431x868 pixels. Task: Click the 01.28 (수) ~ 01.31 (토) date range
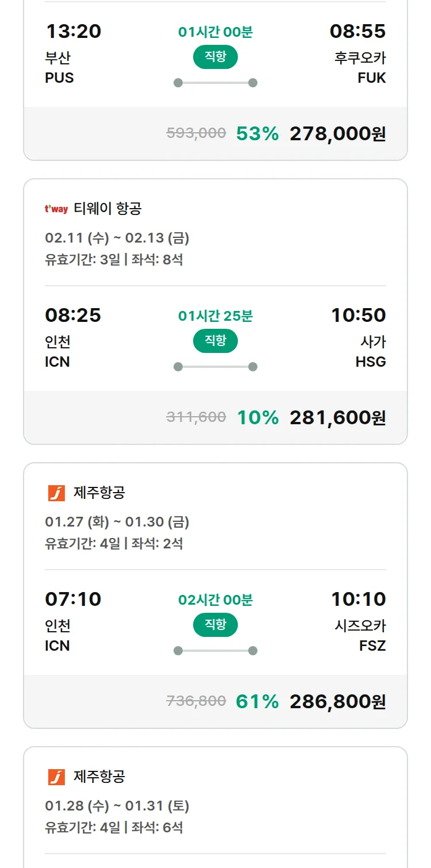pos(117,806)
